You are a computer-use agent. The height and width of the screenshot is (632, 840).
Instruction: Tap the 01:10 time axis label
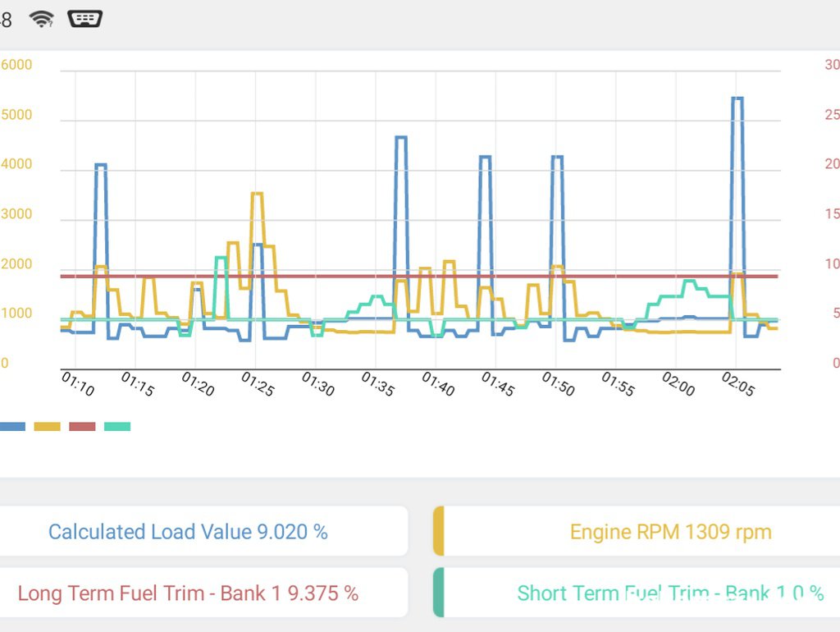78,383
